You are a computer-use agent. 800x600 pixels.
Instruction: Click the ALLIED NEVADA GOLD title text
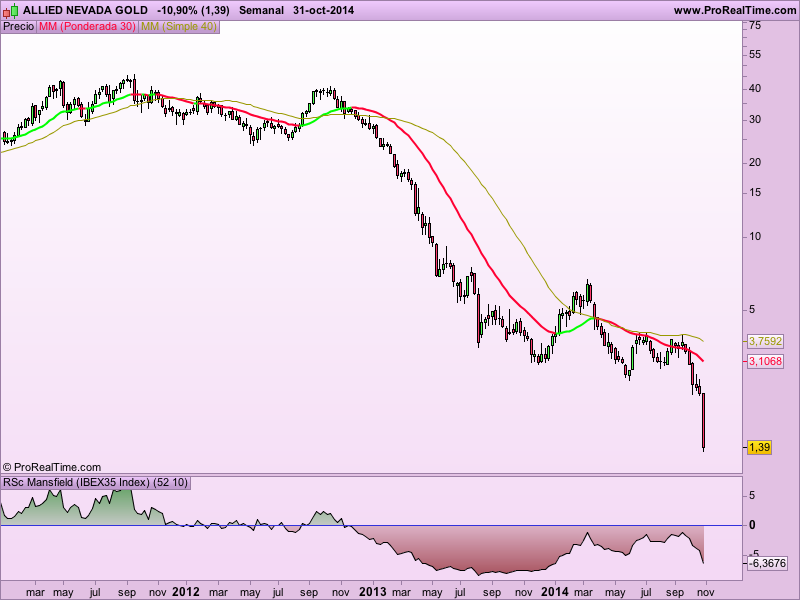click(x=86, y=10)
